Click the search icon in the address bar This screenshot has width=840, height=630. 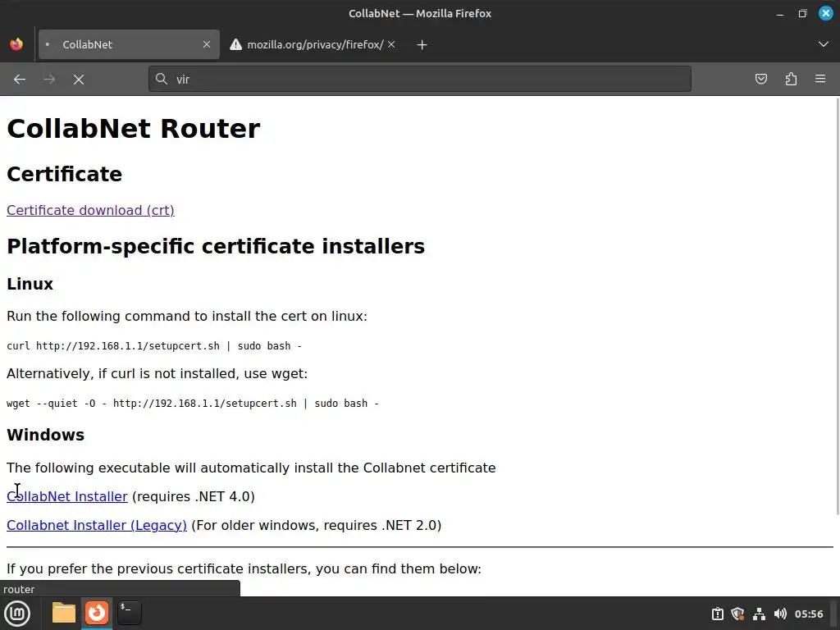[162, 80]
